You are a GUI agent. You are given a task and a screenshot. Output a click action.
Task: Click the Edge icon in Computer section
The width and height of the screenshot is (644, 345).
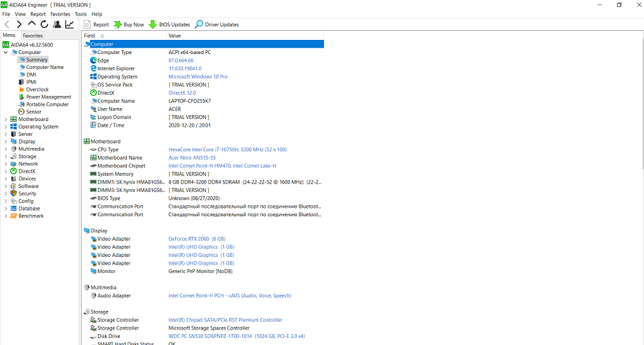click(93, 61)
